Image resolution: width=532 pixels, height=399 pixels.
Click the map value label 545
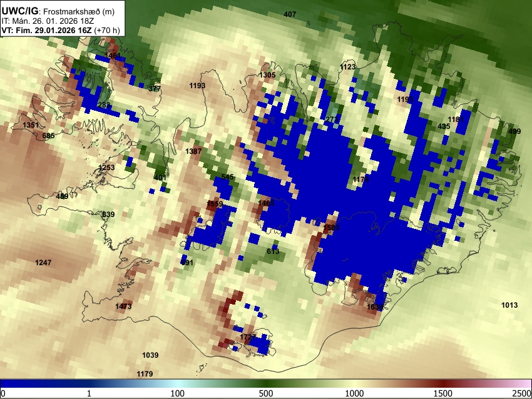pos(227,176)
